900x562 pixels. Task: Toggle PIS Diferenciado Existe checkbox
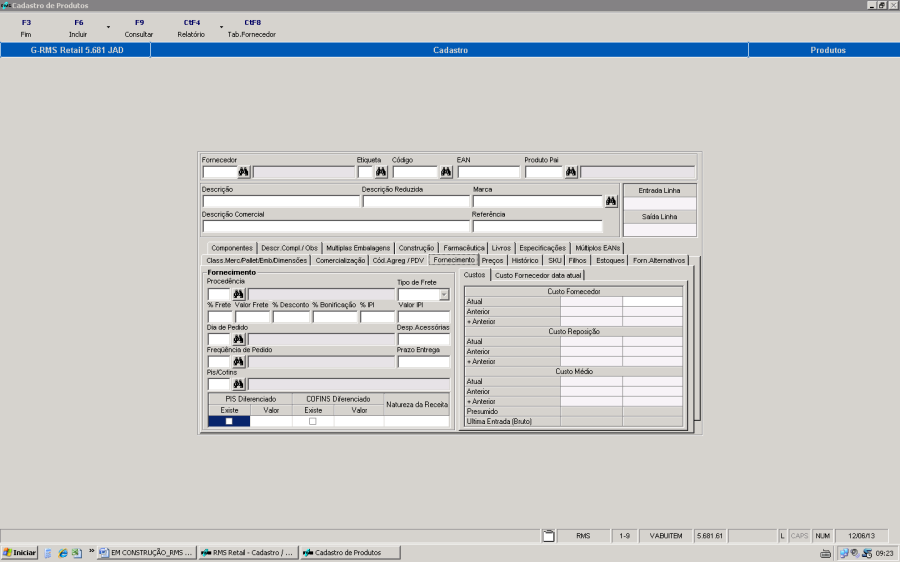(229, 421)
